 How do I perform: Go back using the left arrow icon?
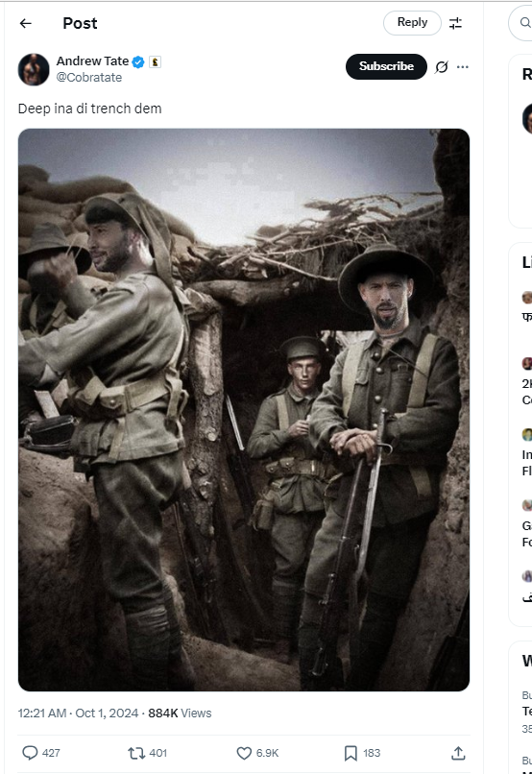pyautogui.click(x=26, y=23)
